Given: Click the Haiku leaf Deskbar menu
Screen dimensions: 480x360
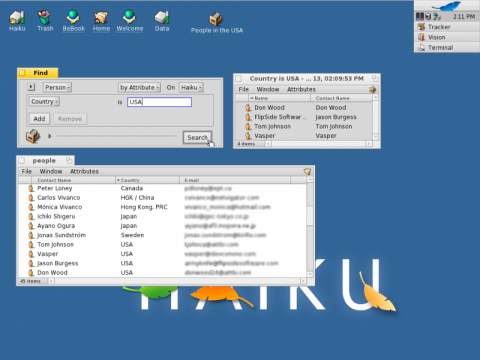Looking at the screenshot, I should 447,6.
